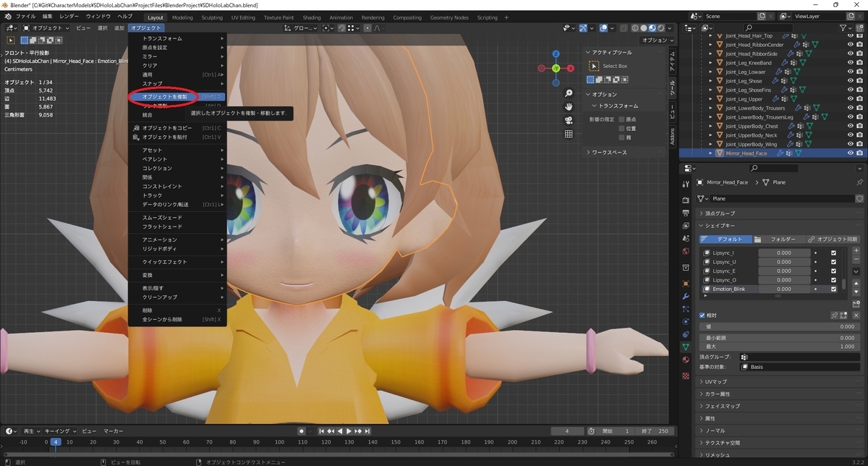Image resolution: width=868 pixels, height=466 pixels.
Task: Hide Joint_Head_Hair_Top using its eye icon
Action: click(850, 35)
